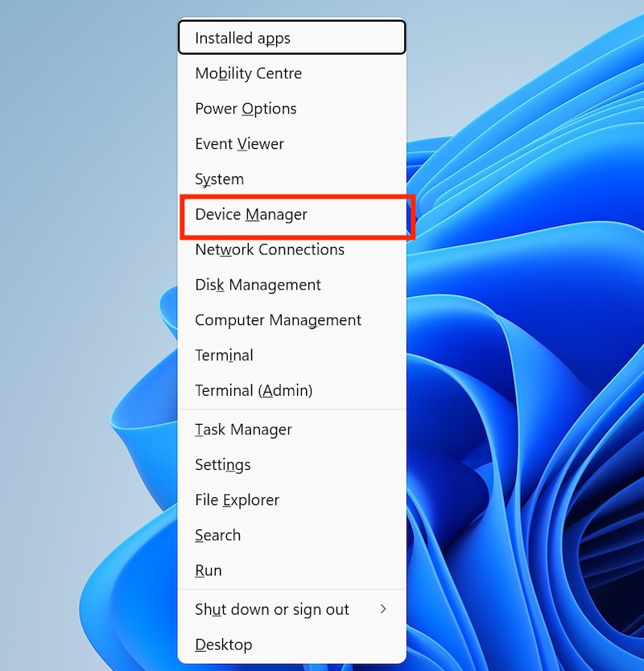Image resolution: width=644 pixels, height=671 pixels.
Task: Open Windows Search
Action: 217,535
